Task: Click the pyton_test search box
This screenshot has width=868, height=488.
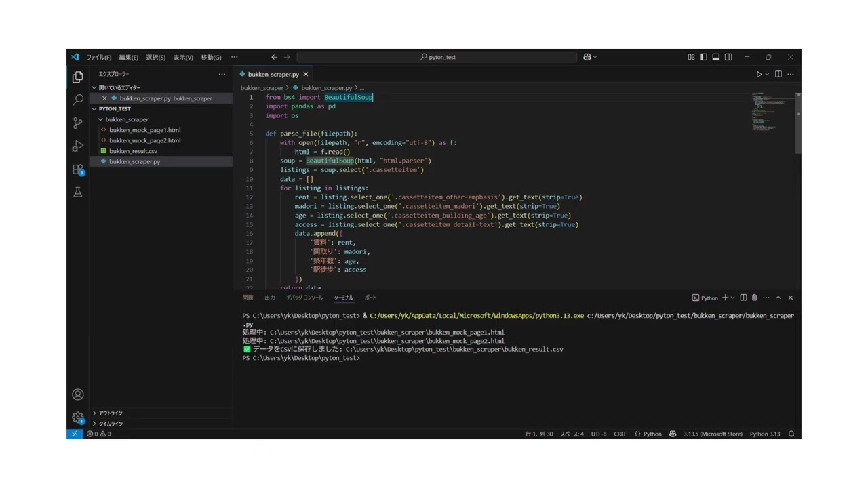Action: pos(437,57)
